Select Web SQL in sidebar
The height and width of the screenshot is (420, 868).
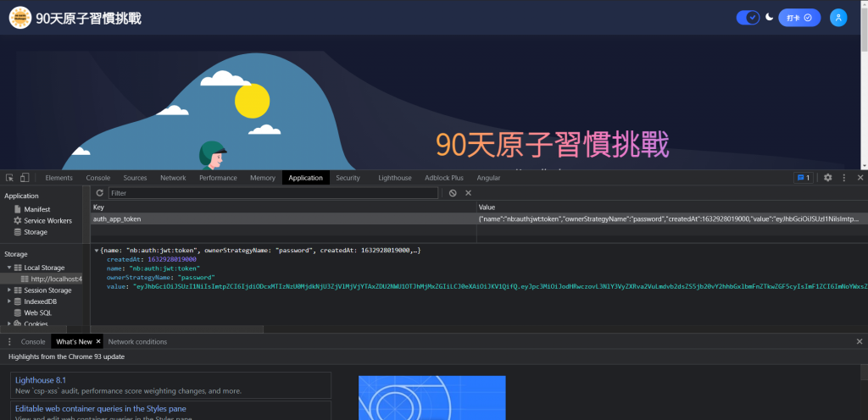(37, 312)
